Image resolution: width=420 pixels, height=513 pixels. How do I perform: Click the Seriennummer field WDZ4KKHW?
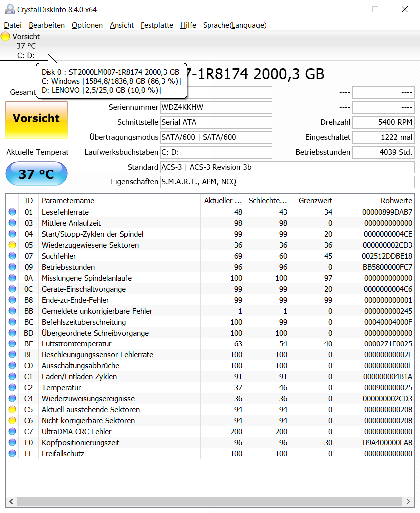[x=216, y=107]
